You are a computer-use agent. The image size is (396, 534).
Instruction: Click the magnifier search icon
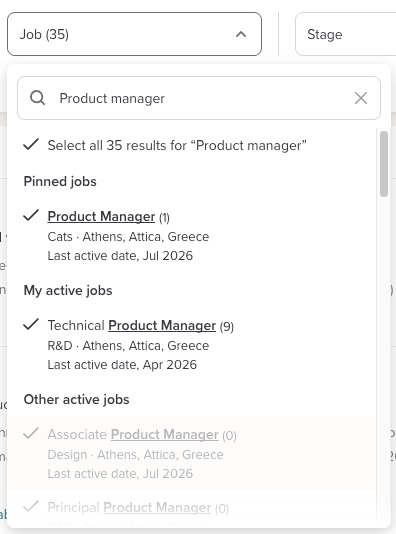click(37, 98)
